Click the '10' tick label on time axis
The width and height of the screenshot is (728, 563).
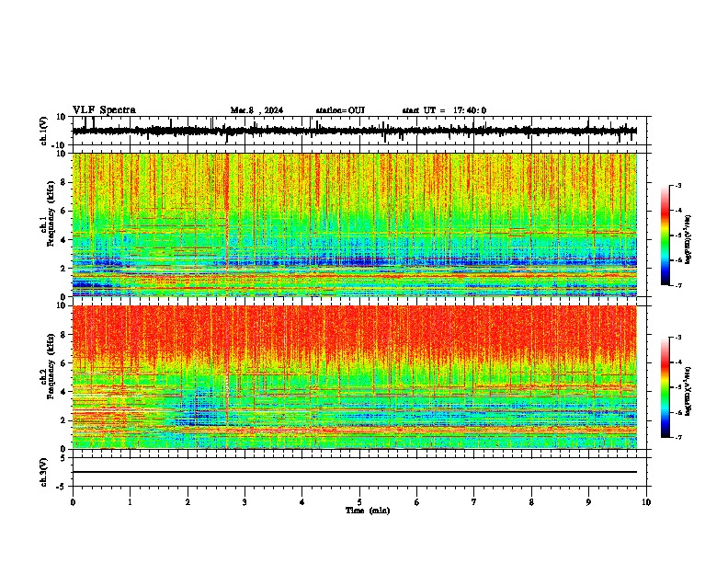(x=646, y=502)
